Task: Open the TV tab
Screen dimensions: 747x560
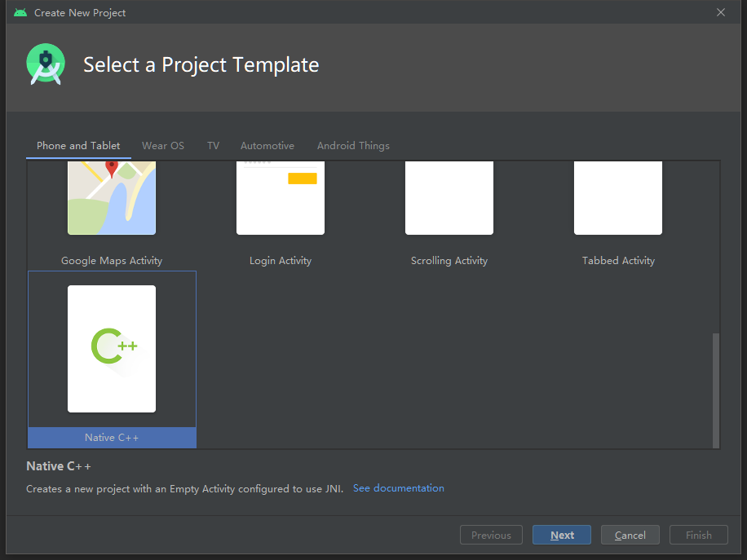Action: (213, 146)
